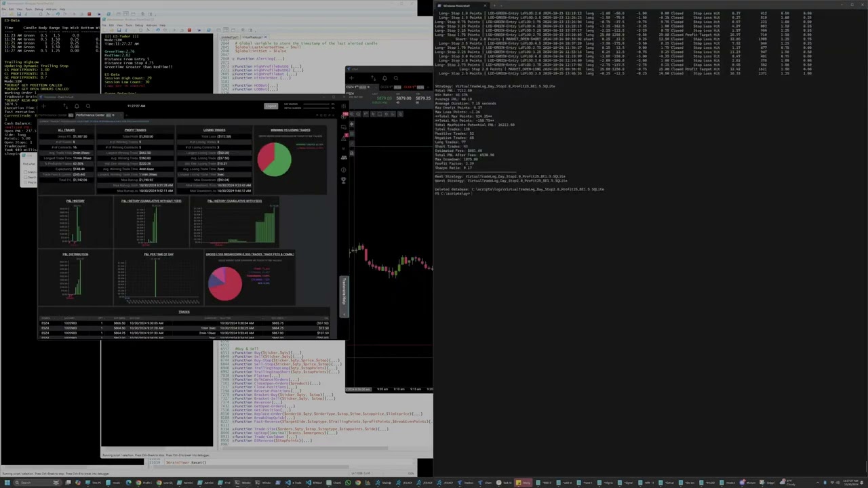
Task: Expand the Function Close-Positions code fold
Action: coord(233,387)
